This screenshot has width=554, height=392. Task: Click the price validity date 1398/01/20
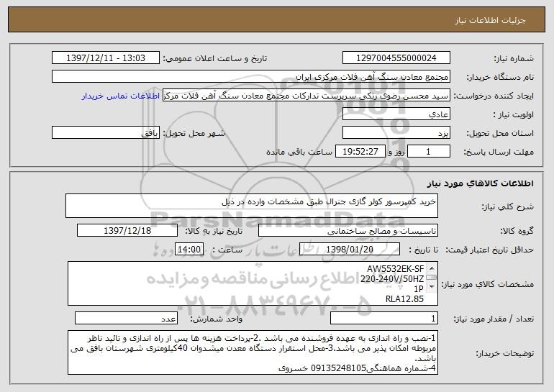pyautogui.click(x=350, y=250)
